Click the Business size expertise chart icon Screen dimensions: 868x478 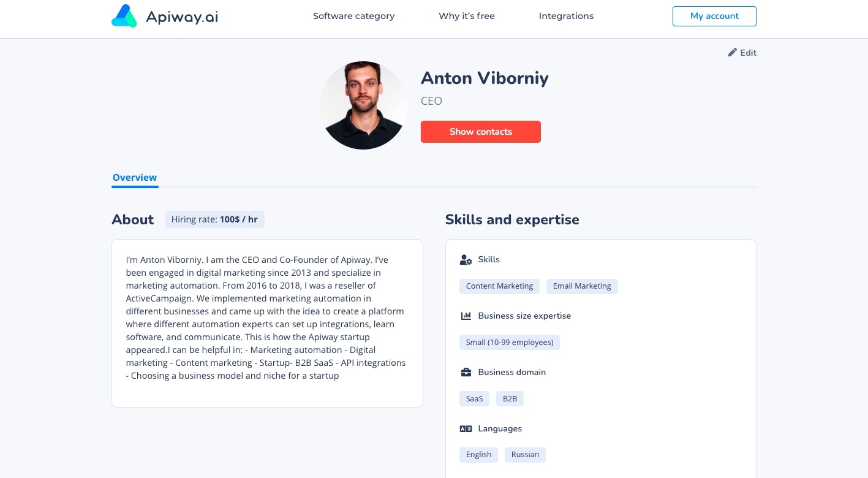click(466, 316)
